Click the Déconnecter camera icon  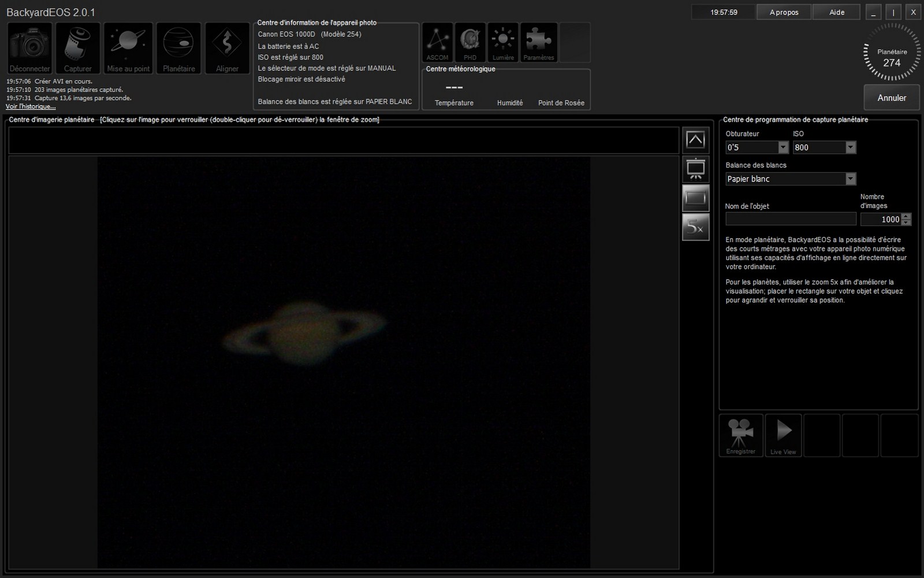pos(29,49)
